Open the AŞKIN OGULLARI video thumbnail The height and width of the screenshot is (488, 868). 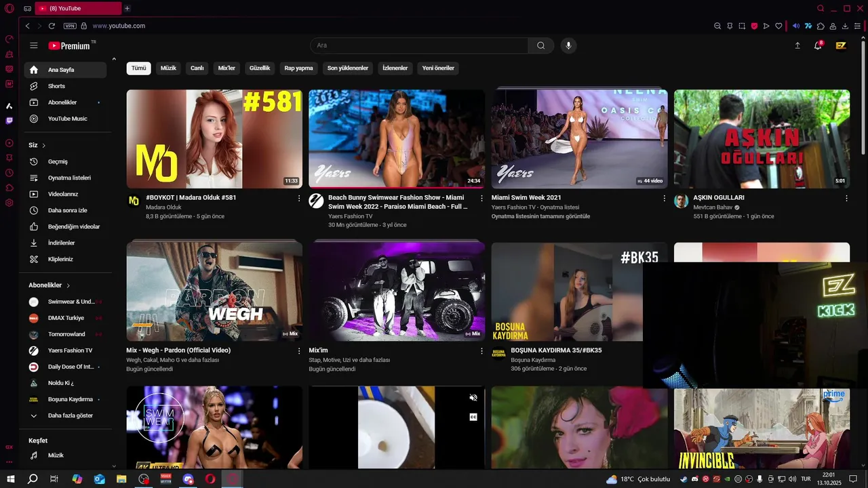point(762,139)
